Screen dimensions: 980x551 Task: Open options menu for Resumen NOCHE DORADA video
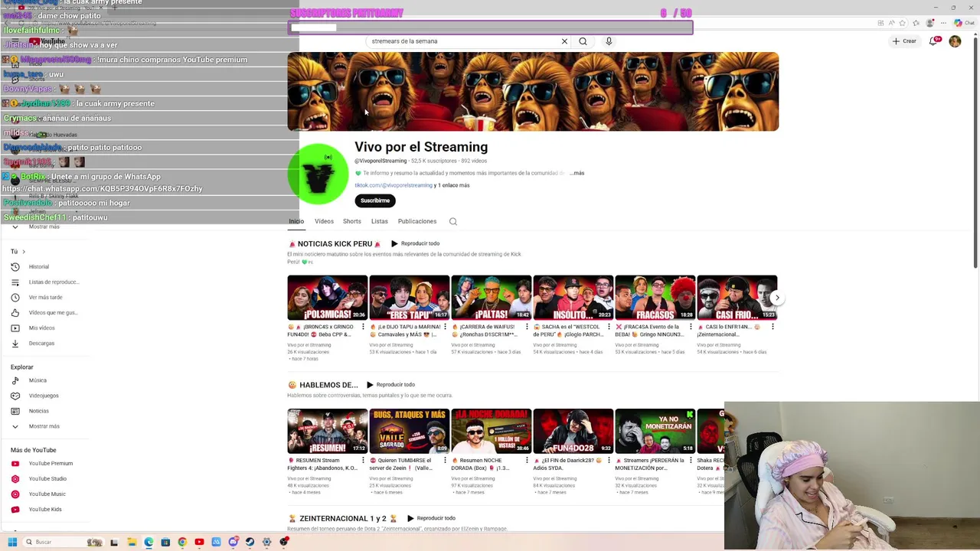click(527, 461)
